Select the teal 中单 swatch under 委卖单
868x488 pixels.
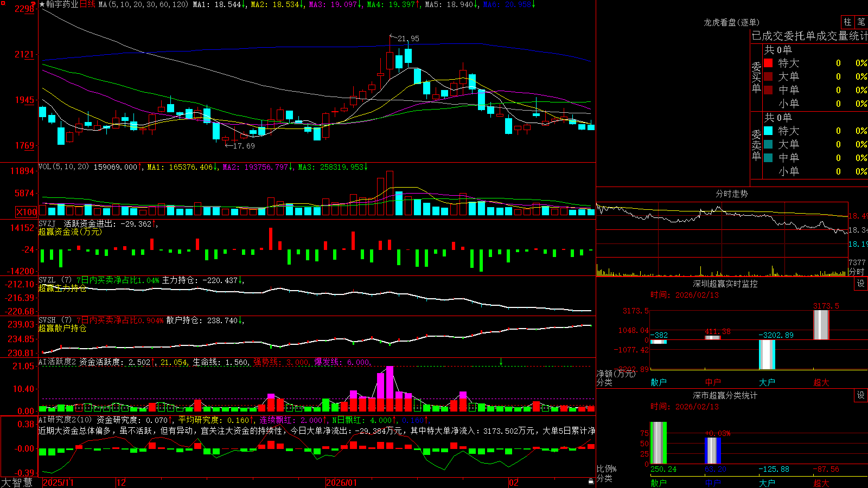[768, 158]
